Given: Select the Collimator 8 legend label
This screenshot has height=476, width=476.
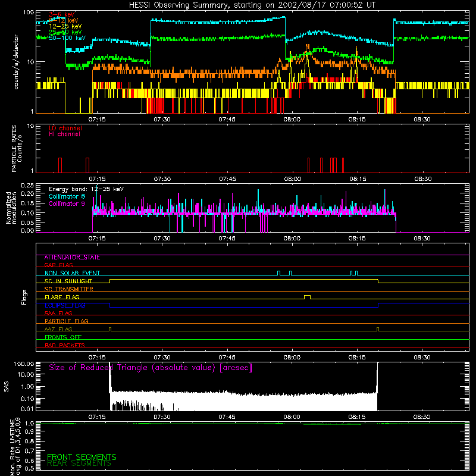Looking at the screenshot, I should coord(67,196).
